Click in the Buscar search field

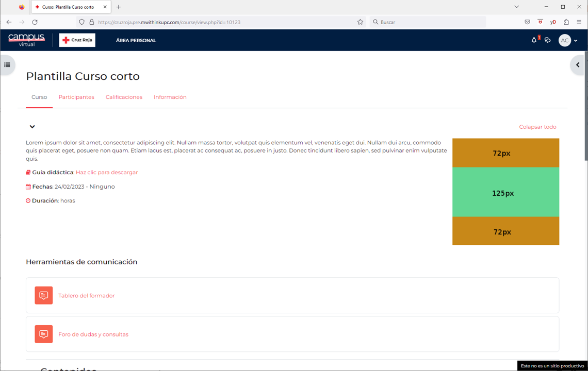click(x=431, y=22)
